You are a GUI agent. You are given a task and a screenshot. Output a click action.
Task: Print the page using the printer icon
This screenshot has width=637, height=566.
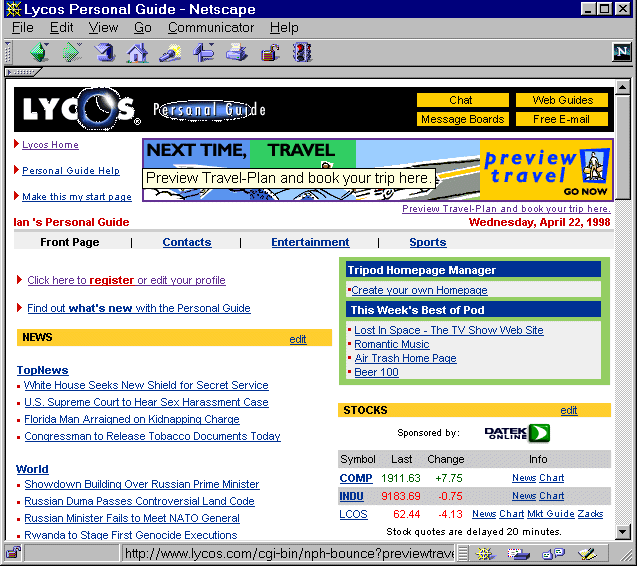(x=236, y=52)
